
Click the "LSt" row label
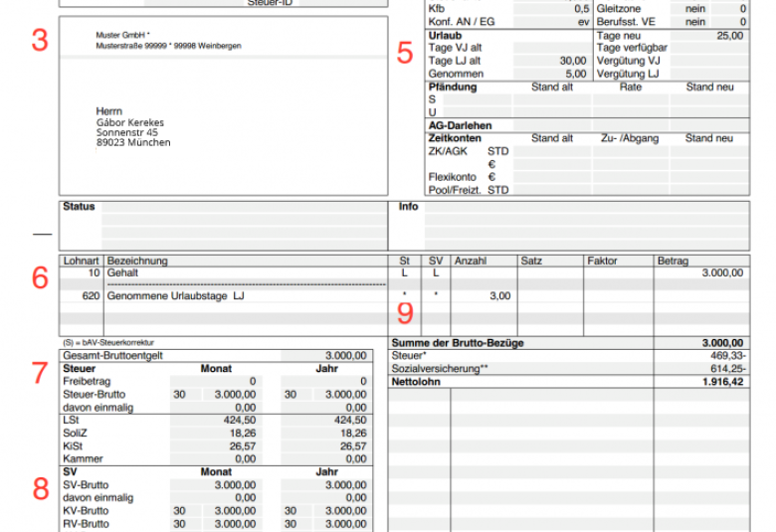coord(71,421)
